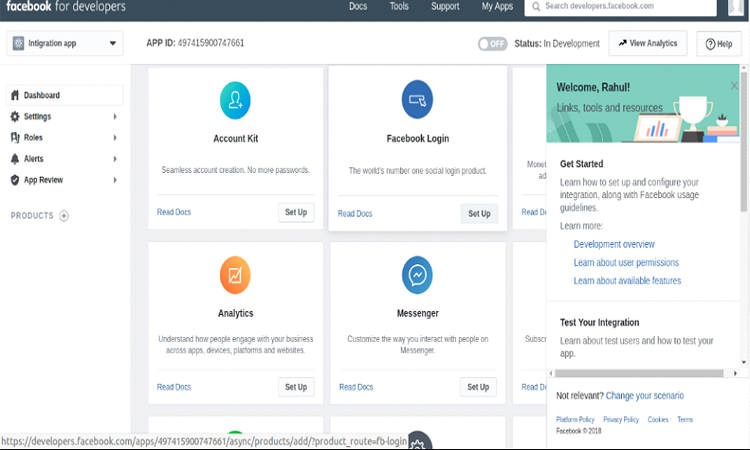Image resolution: width=750 pixels, height=450 pixels.
Task: Open My Apps in the top navigation
Action: pyautogui.click(x=497, y=7)
